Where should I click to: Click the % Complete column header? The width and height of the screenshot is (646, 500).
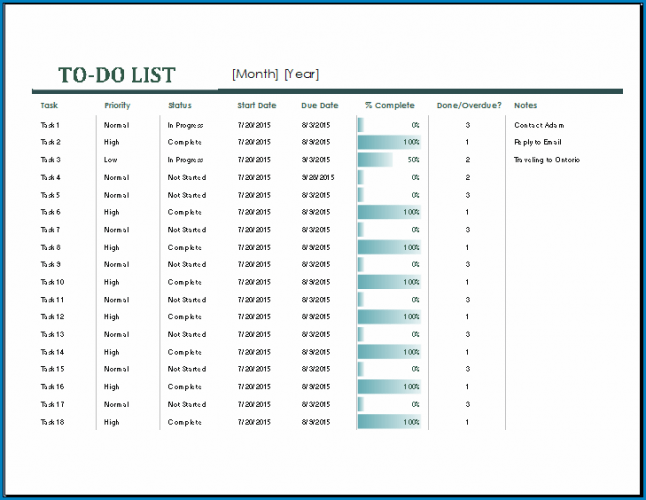(x=389, y=105)
